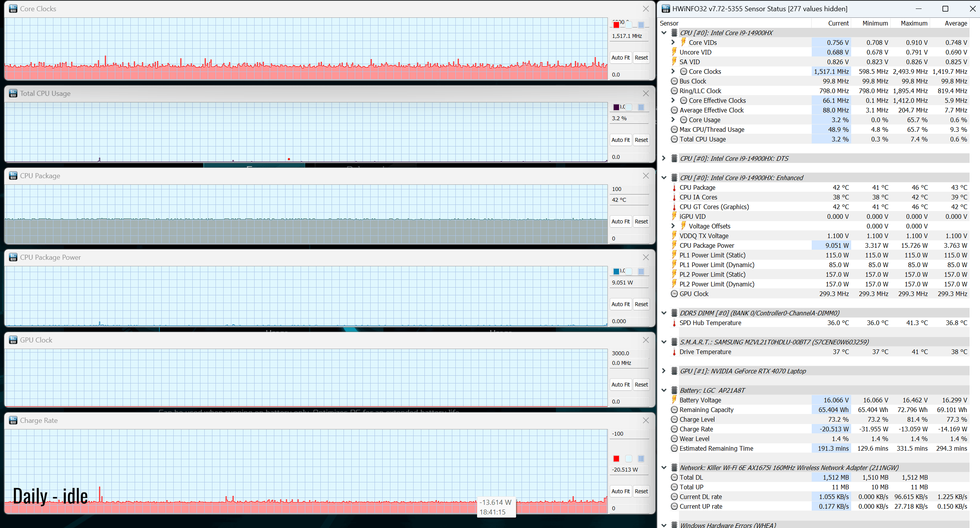Screen dimensions: 980x528
Task: Open the red line color swatch in Core Clocks
Action: (x=616, y=25)
